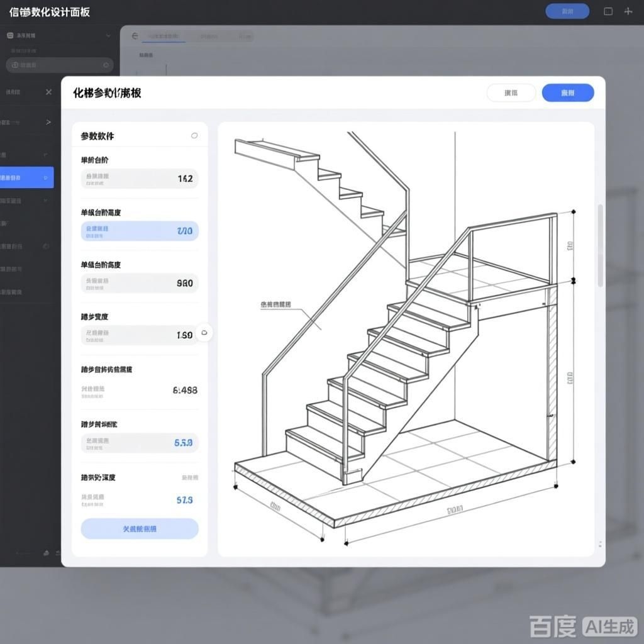The height and width of the screenshot is (644, 644).
Task: Click the floating edit icon beside 踏步宽度 field
Action: point(204,333)
